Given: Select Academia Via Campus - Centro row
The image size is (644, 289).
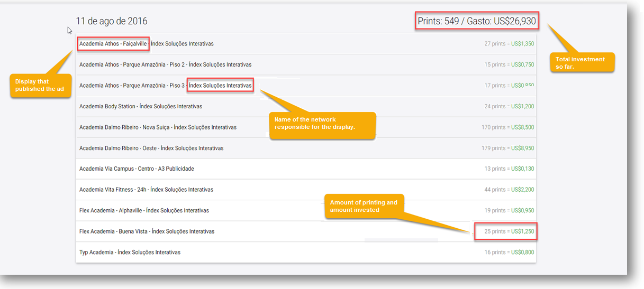Looking at the screenshot, I should (137, 169).
